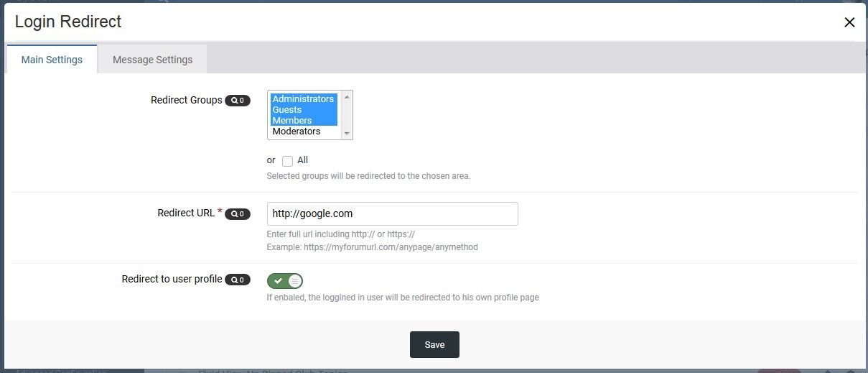Click the Redirect URL text field
Image resolution: width=868 pixels, height=373 pixels.
392,214
